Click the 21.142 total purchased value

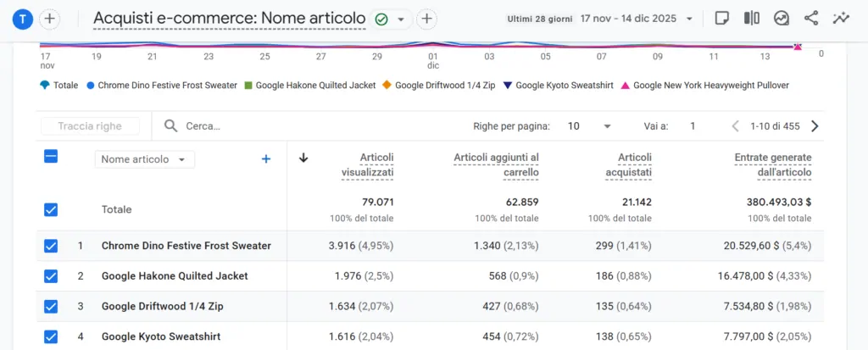(x=637, y=203)
